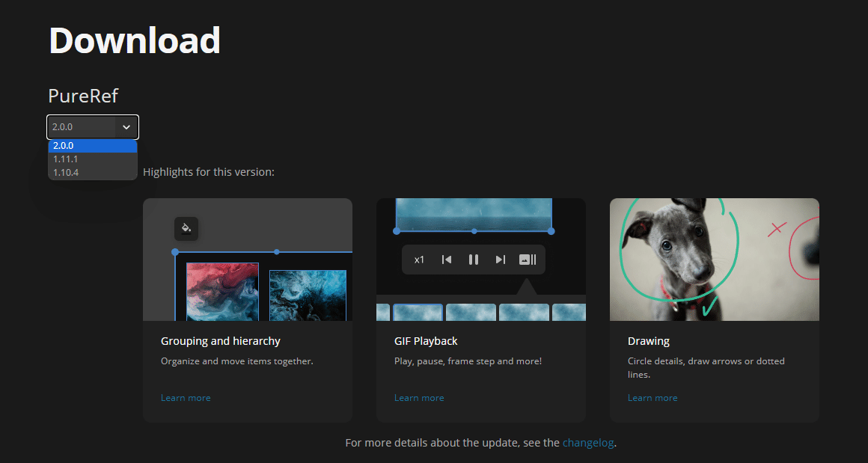Click the paint bucket fill icon
868x463 pixels.
click(186, 228)
